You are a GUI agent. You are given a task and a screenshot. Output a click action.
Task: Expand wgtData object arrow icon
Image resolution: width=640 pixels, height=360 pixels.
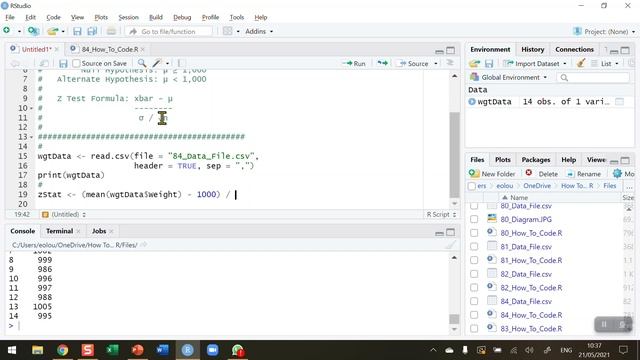tap(472, 102)
